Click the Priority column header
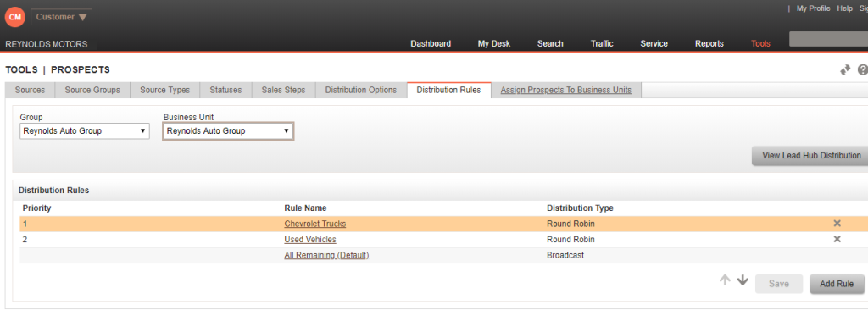This screenshot has width=868, height=327. (37, 208)
